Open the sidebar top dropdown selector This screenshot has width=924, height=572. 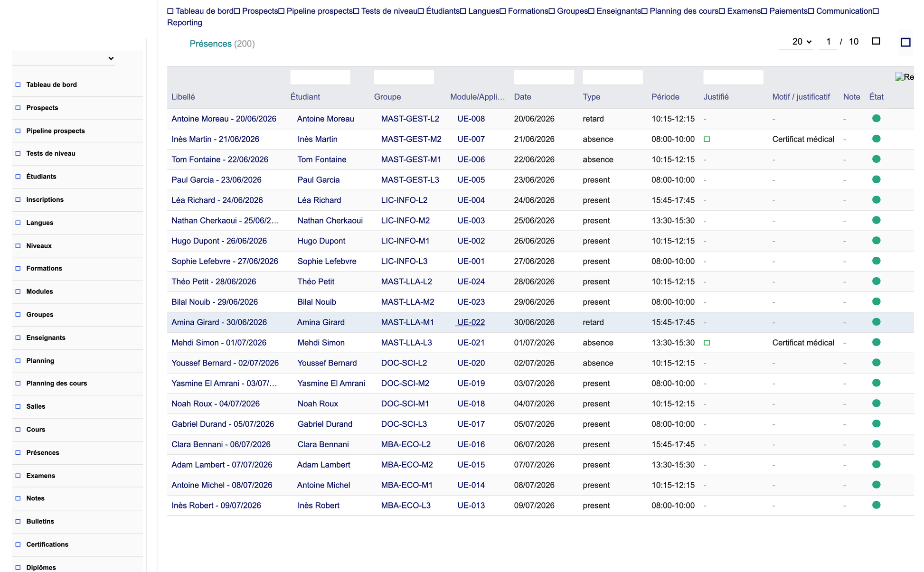[x=64, y=58]
